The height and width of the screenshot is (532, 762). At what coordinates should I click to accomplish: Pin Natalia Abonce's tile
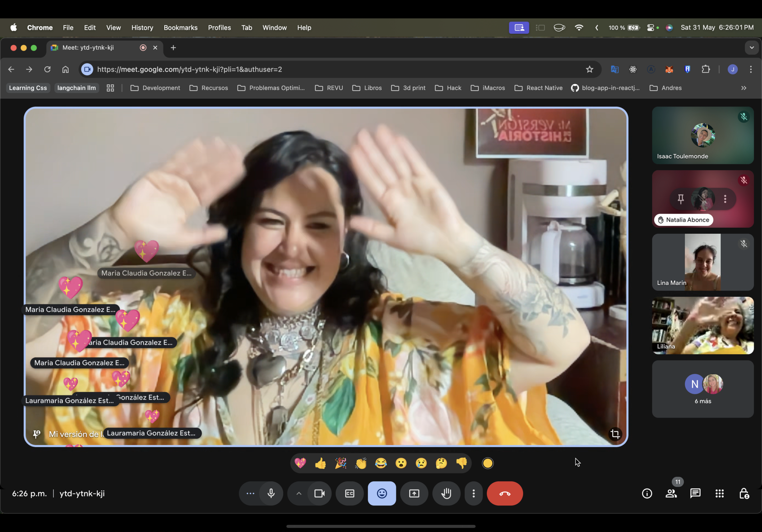pyautogui.click(x=680, y=199)
